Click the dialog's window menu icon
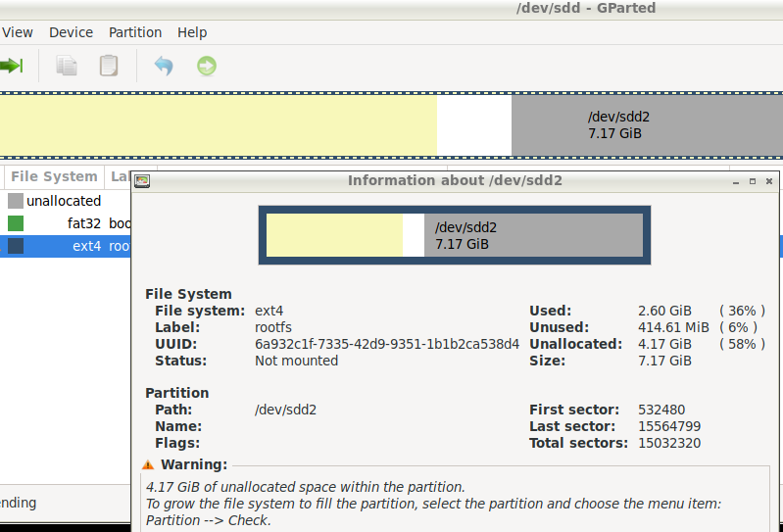Screen dimensions: 783x532 [142, 181]
